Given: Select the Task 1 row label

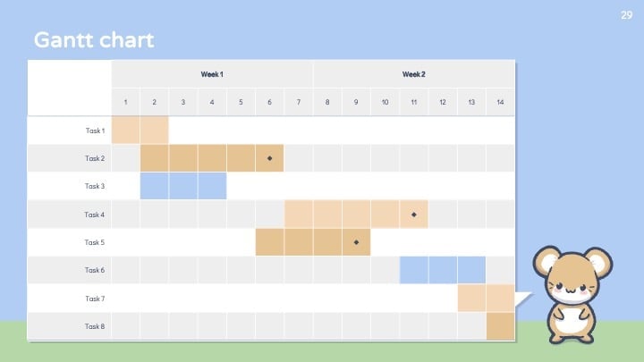Looking at the screenshot, I should point(95,130).
